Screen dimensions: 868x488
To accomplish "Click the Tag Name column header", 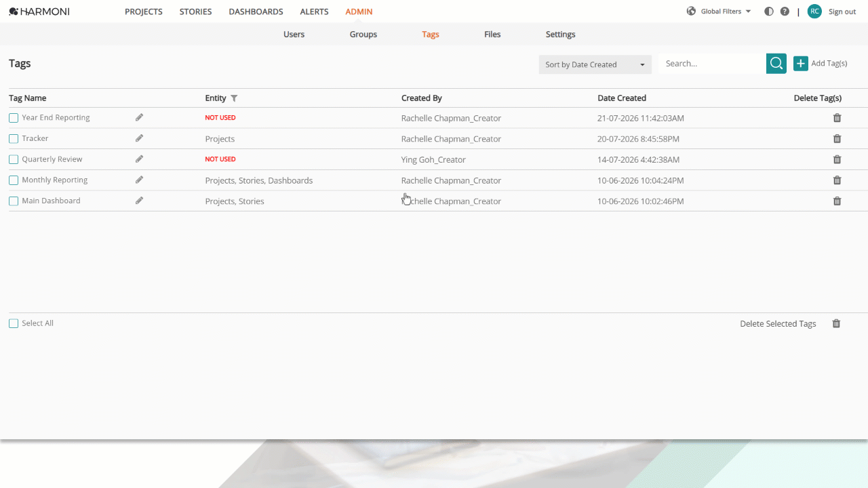I will 28,98.
